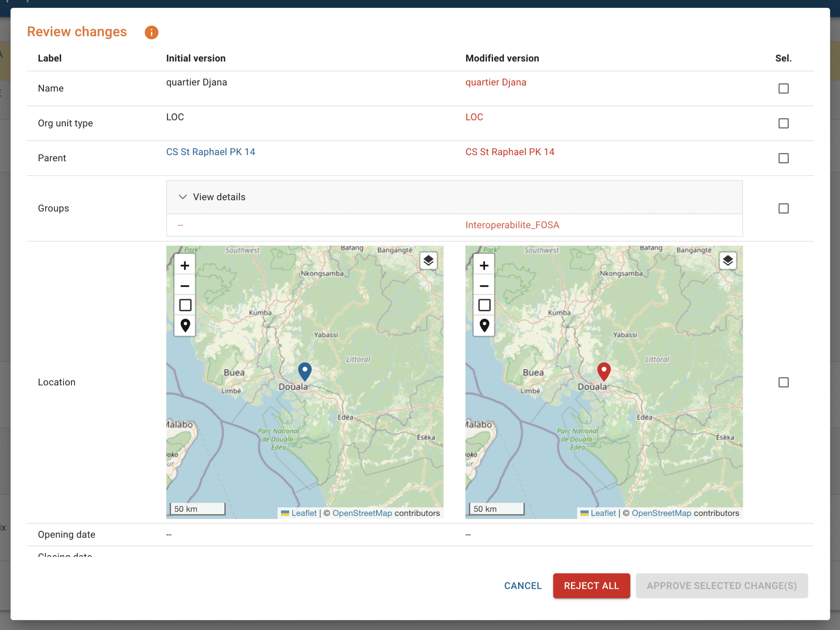840x630 pixels.
Task: Enable the selection checkbox for Groups
Action: click(x=784, y=208)
